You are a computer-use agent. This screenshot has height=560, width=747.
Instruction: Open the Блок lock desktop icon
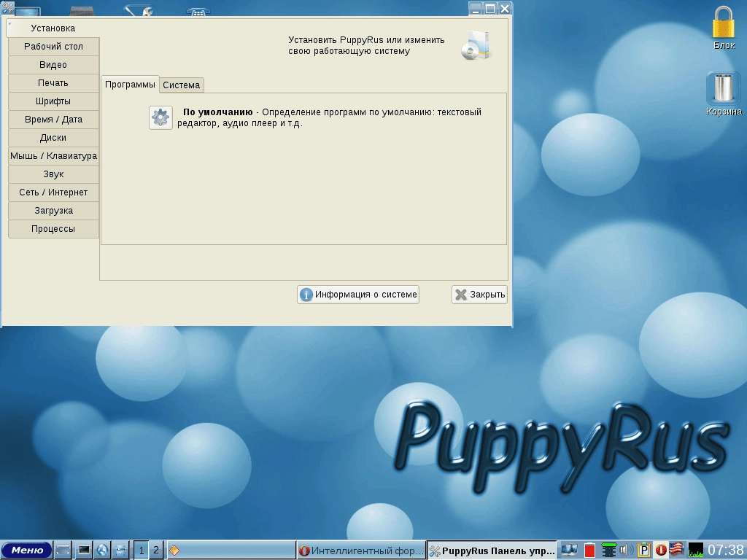(724, 27)
